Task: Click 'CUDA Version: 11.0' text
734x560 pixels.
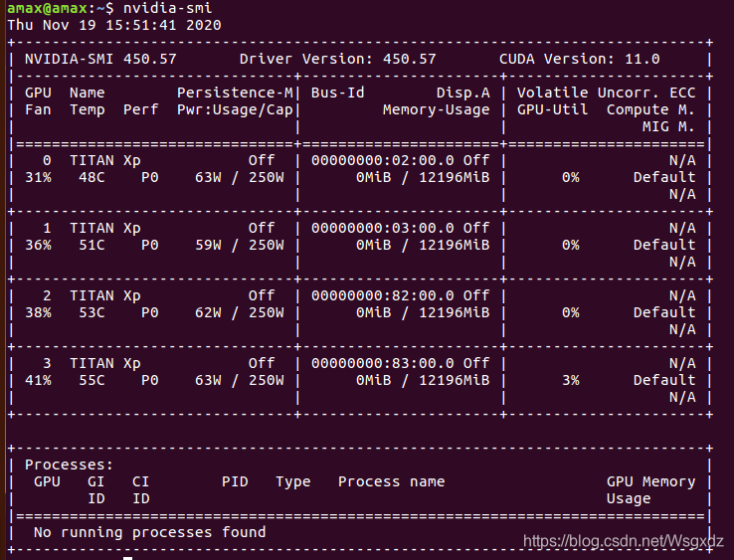Action: point(580,59)
